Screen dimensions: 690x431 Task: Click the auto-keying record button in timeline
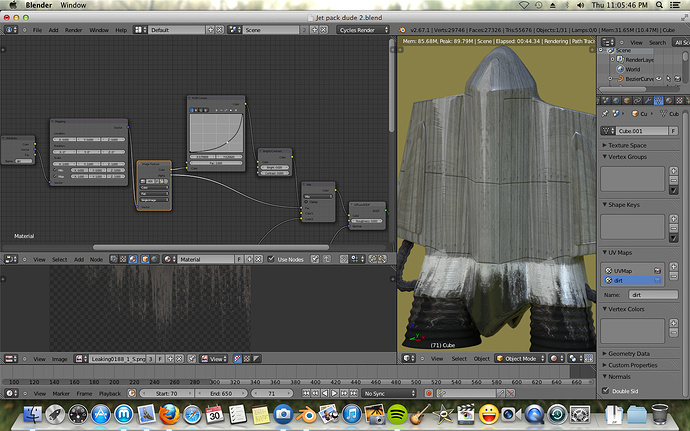click(429, 393)
